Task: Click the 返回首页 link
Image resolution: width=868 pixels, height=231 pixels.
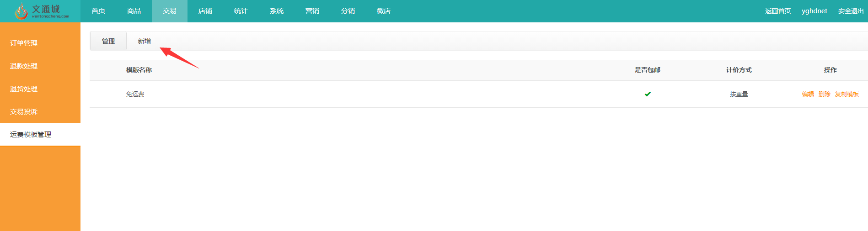Action: [x=778, y=11]
